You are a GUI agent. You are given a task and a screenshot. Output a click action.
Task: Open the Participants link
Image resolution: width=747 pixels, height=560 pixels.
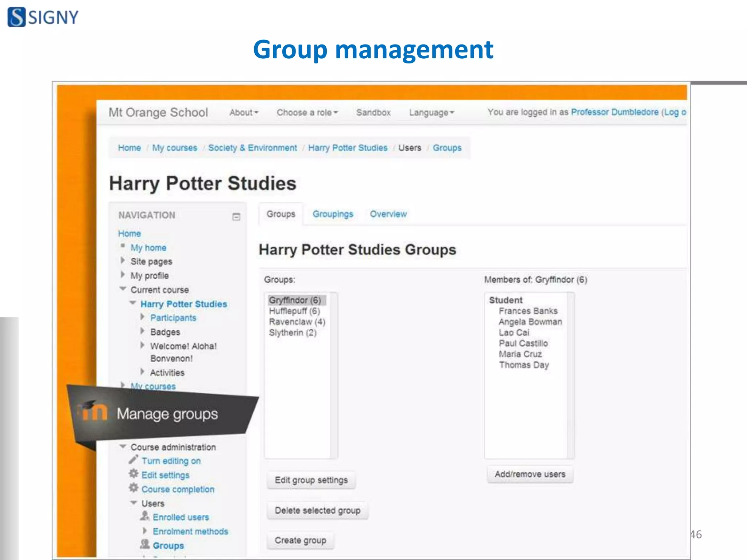click(173, 318)
